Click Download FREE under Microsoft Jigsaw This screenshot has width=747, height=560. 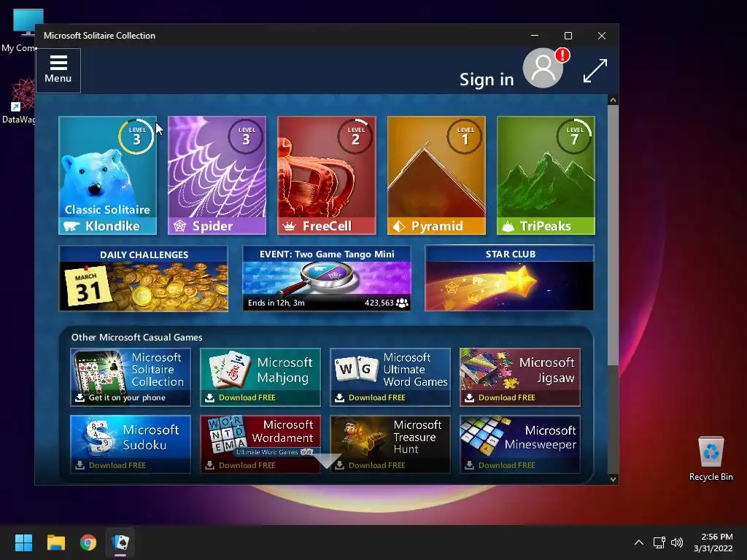click(506, 397)
